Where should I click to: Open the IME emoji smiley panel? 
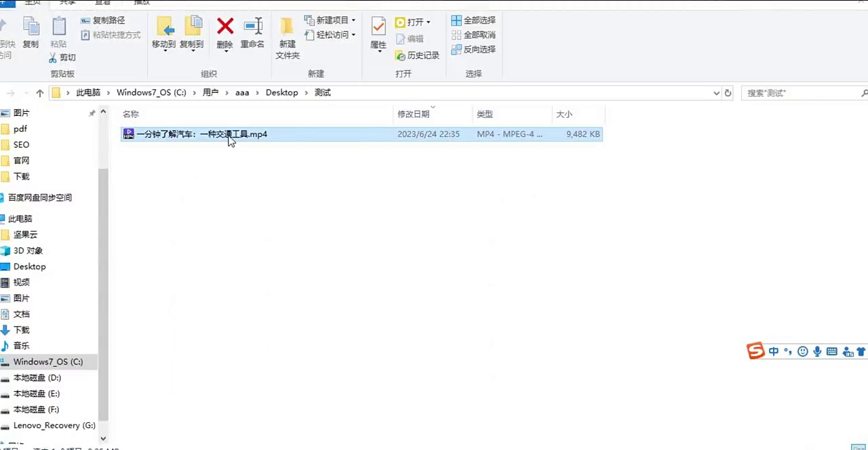tap(803, 352)
